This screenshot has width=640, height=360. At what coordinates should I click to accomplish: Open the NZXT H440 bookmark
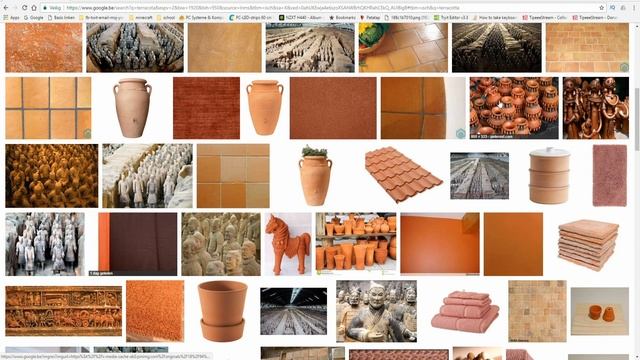pos(301,18)
